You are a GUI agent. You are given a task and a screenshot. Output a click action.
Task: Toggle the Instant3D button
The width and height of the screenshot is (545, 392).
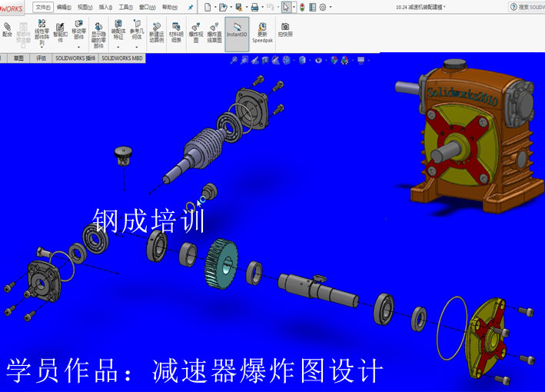coord(238,32)
